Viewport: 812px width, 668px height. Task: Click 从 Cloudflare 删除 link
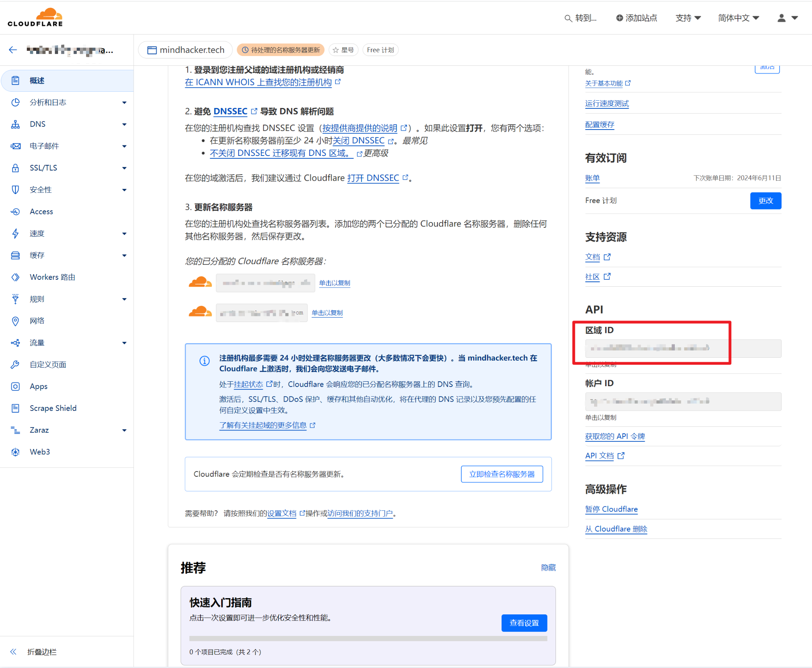[616, 529]
